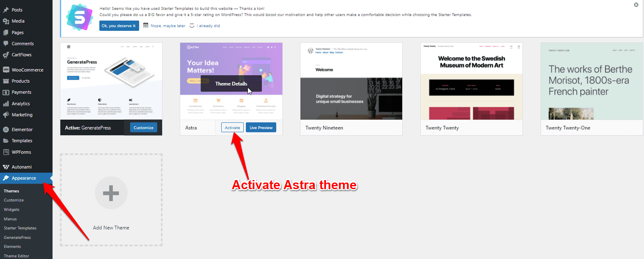Image resolution: width=644 pixels, height=259 pixels.
Task: Click the Comments bubble icon
Action: (x=6, y=44)
